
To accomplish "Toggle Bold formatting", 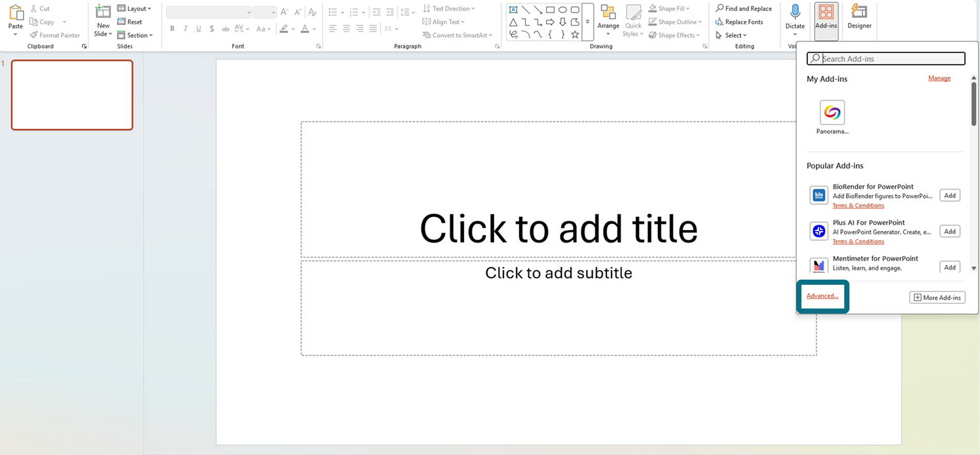I will [x=172, y=29].
